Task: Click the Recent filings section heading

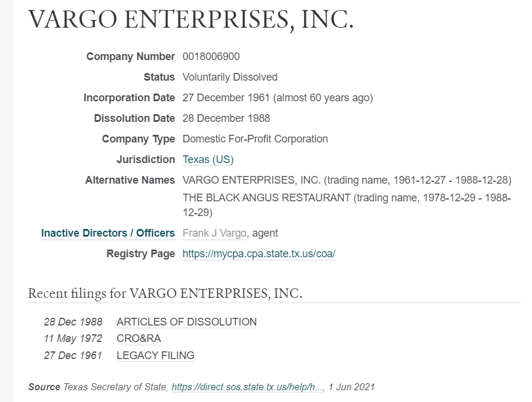Action: tap(165, 293)
